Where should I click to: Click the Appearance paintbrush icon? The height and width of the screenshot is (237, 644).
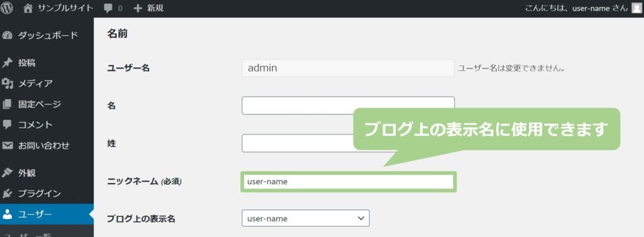[x=7, y=173]
